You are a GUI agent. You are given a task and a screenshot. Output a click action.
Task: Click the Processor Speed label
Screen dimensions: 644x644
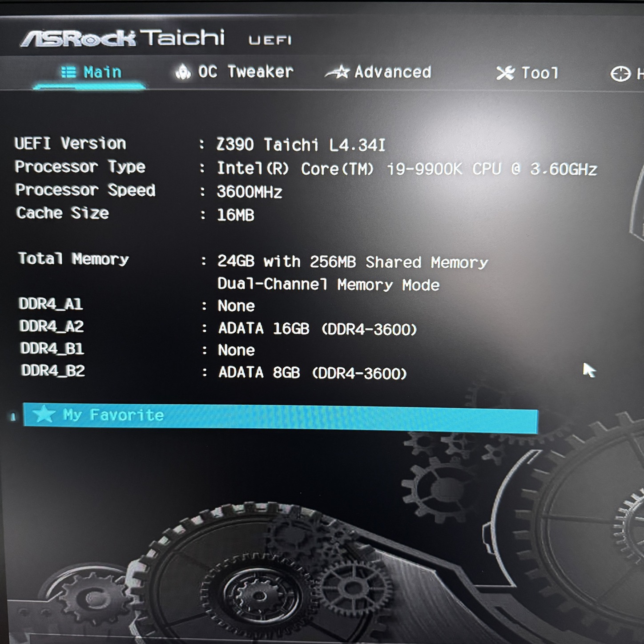(85, 190)
